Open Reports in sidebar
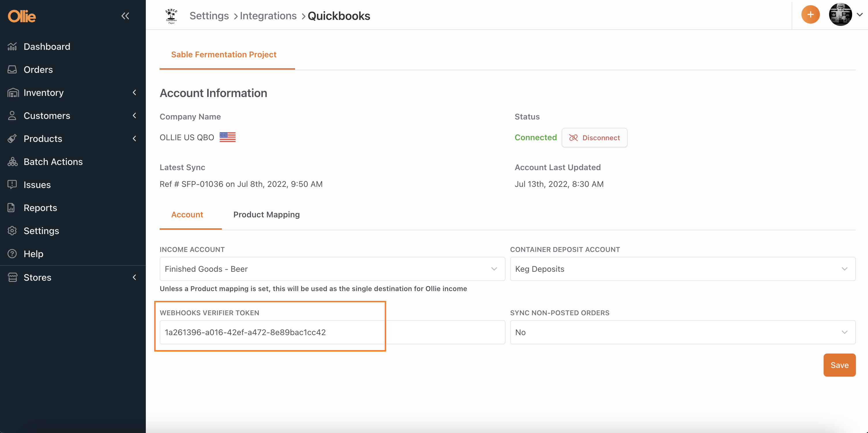 [x=40, y=208]
